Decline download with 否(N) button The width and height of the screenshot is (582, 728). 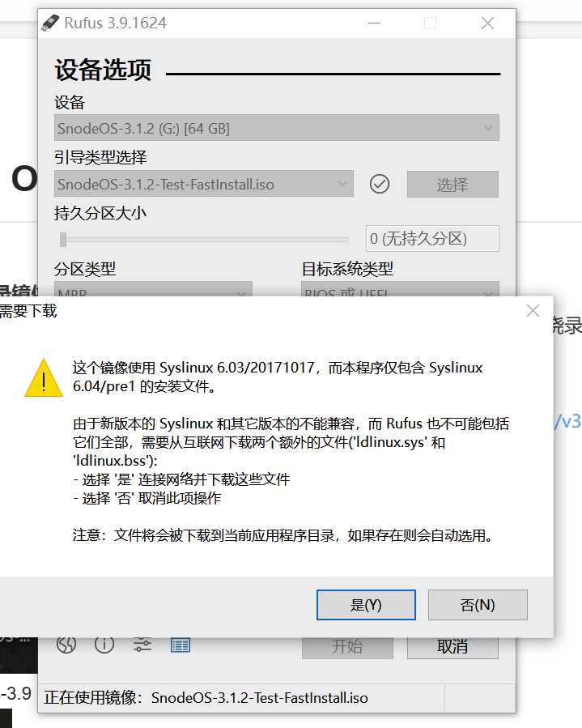pos(478,604)
